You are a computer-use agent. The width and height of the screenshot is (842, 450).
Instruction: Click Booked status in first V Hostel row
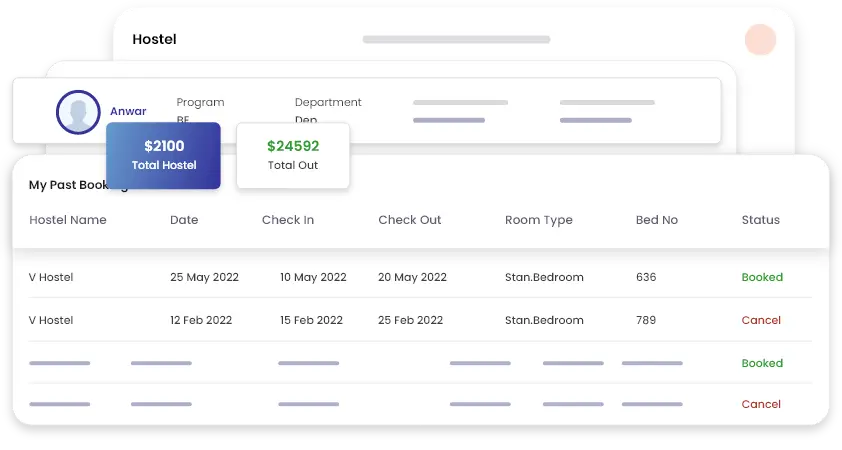[762, 277]
